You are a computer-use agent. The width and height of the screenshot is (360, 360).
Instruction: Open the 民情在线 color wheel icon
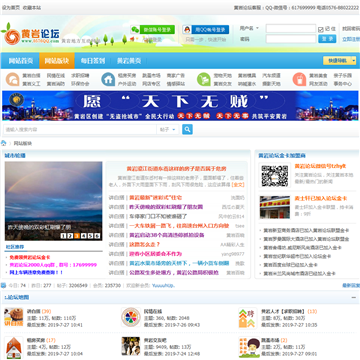point(131,317)
